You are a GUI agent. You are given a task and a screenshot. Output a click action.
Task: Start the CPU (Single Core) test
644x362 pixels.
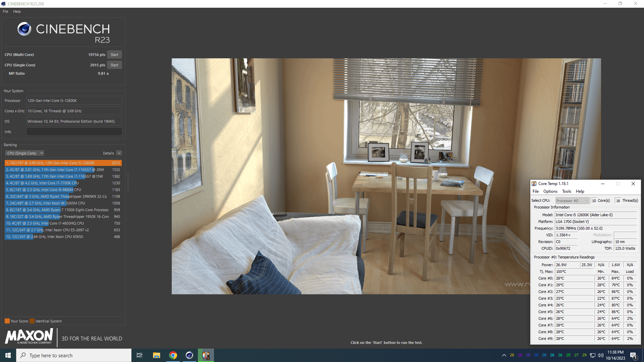click(114, 65)
